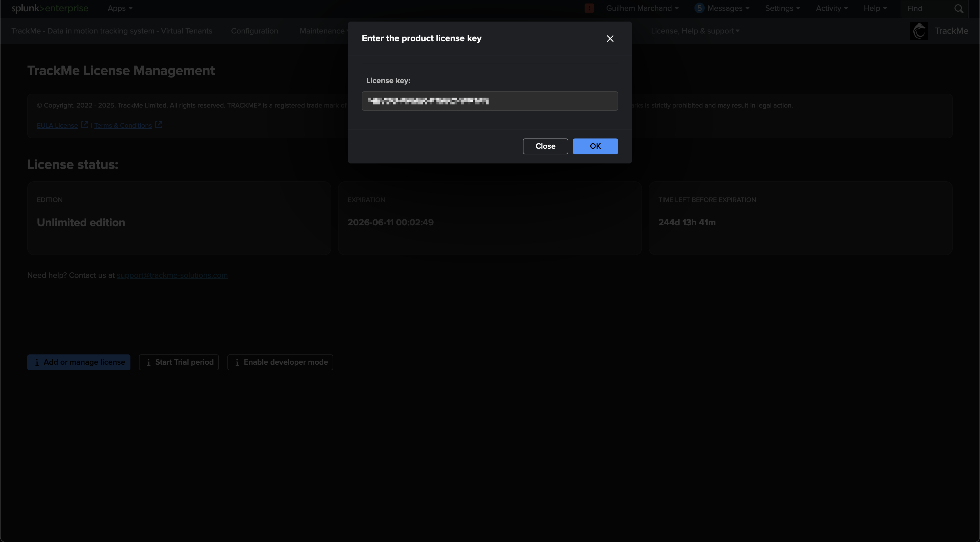Click the external link icon next to Terms & Conditions
This screenshot has width=980, height=542.
[x=159, y=125]
